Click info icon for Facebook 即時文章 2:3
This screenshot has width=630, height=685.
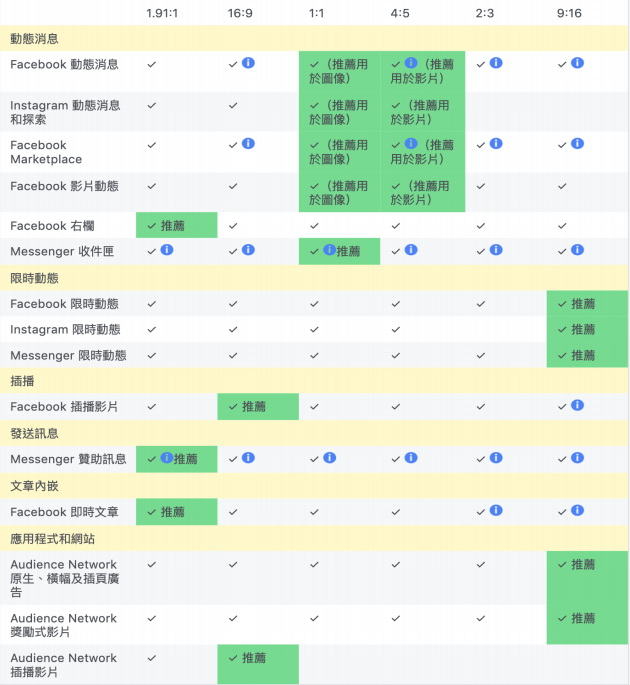click(x=496, y=510)
